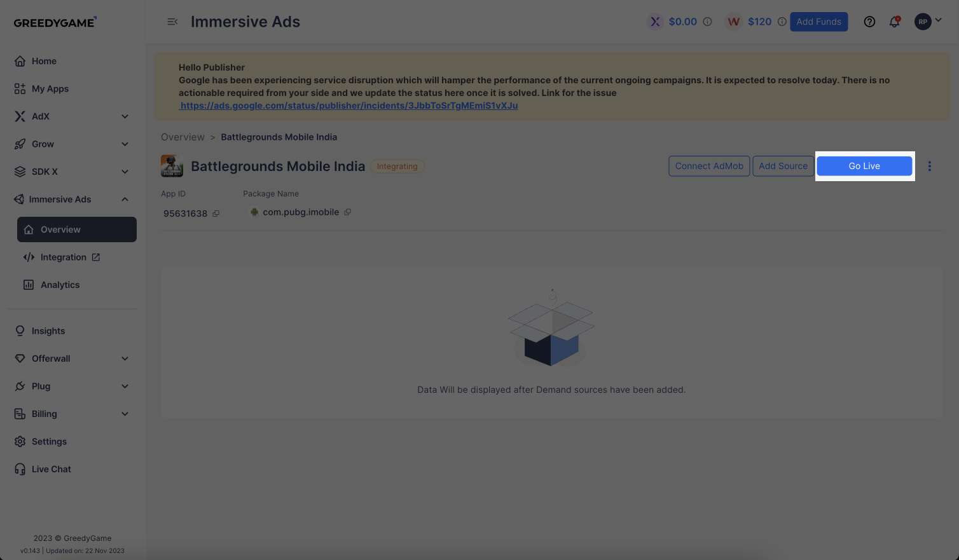Open the Google ads status incident link

click(348, 106)
